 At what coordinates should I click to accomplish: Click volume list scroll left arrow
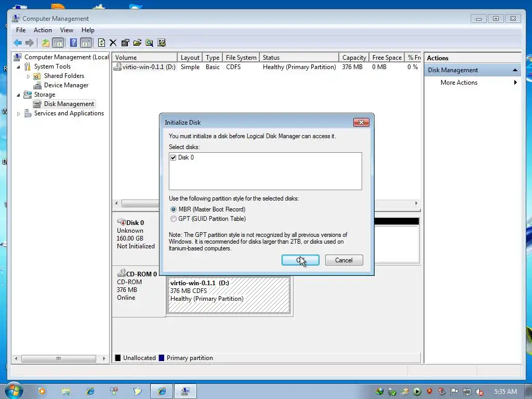click(116, 204)
